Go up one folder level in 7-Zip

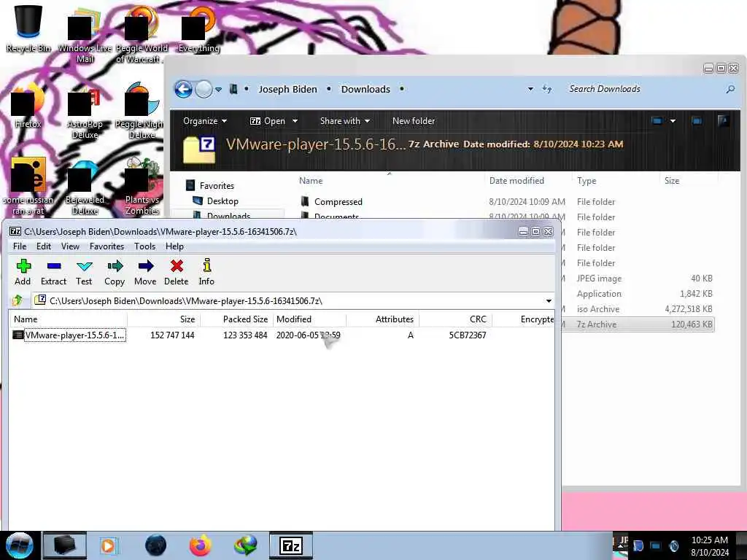18,300
